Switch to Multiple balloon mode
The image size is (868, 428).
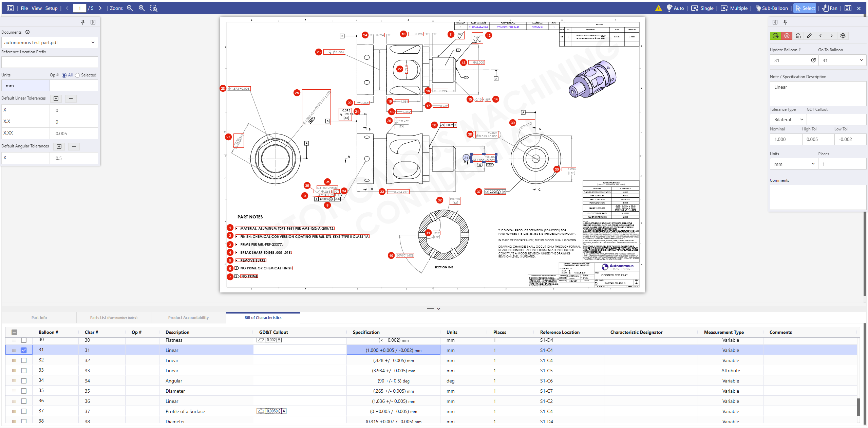734,8
